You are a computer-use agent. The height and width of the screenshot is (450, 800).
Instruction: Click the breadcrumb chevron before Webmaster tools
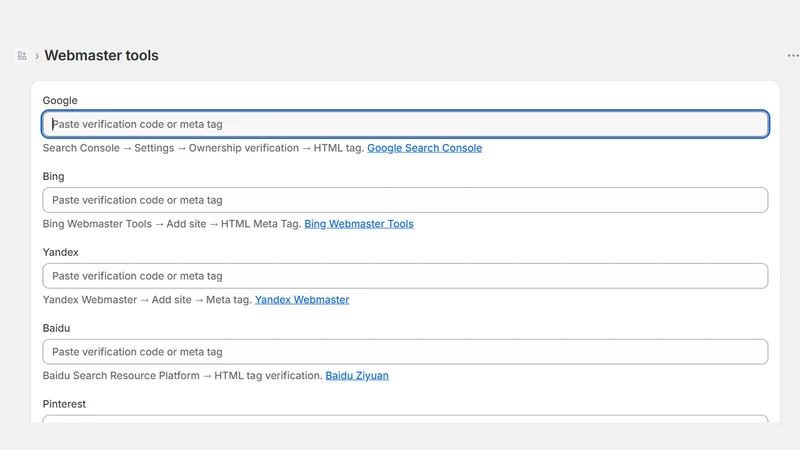click(37, 56)
